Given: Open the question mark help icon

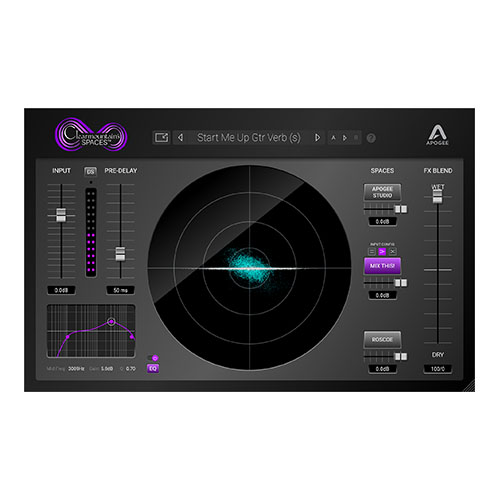Looking at the screenshot, I should pyautogui.click(x=371, y=138).
